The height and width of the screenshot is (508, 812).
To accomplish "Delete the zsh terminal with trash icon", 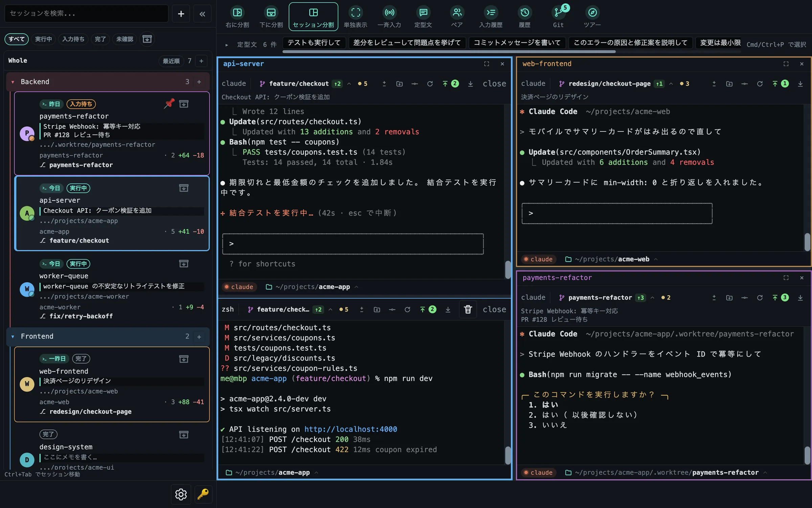I will [468, 309].
